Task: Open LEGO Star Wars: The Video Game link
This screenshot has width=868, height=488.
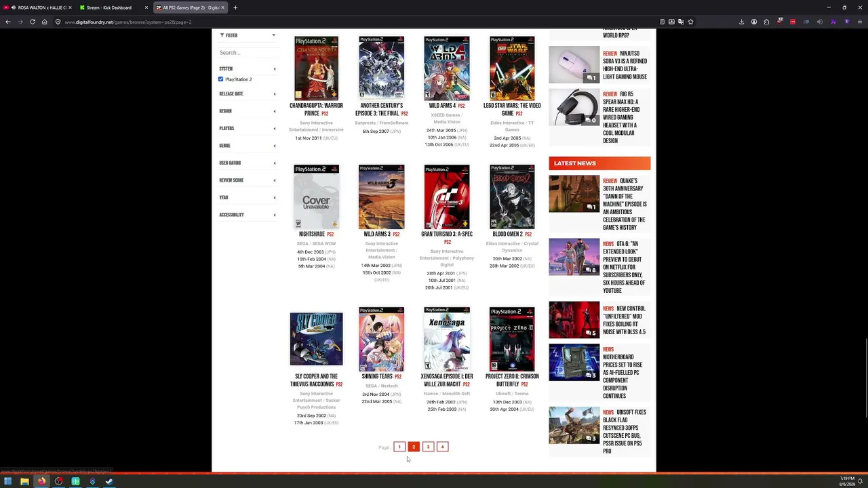Action: tap(512, 110)
